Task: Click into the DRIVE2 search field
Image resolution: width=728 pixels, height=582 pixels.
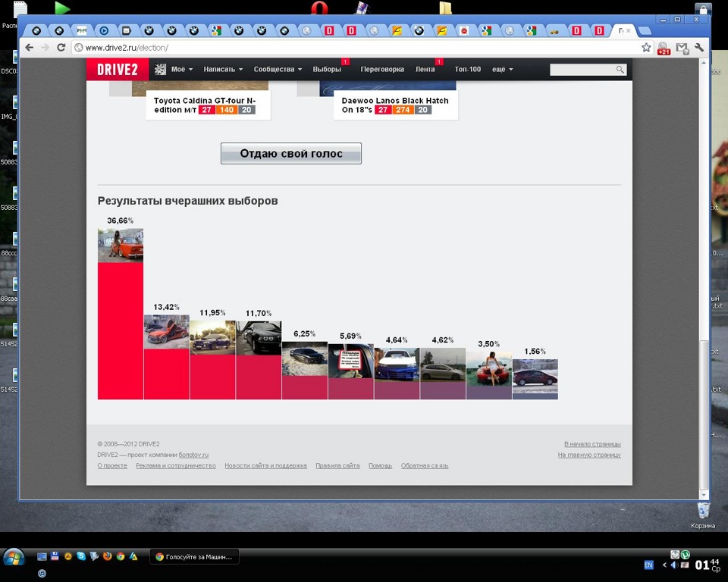Action: tap(582, 70)
